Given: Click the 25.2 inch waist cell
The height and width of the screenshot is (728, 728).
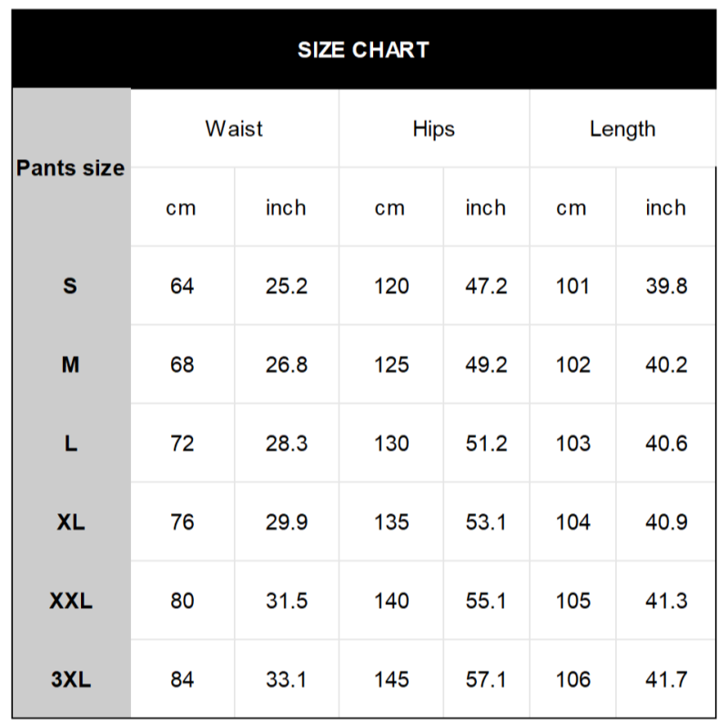Looking at the screenshot, I should coord(287,286).
